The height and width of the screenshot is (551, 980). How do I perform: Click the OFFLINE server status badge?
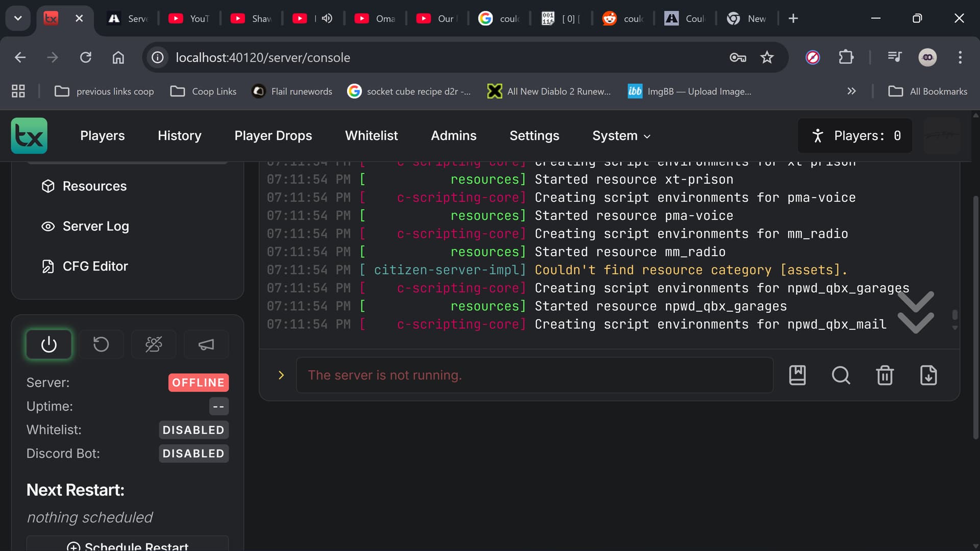tap(198, 382)
